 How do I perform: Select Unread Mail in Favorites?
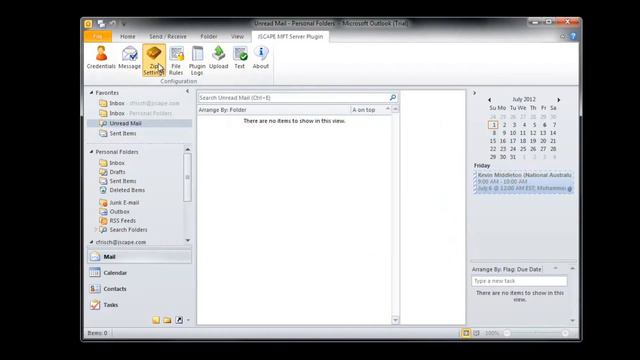tap(139, 123)
